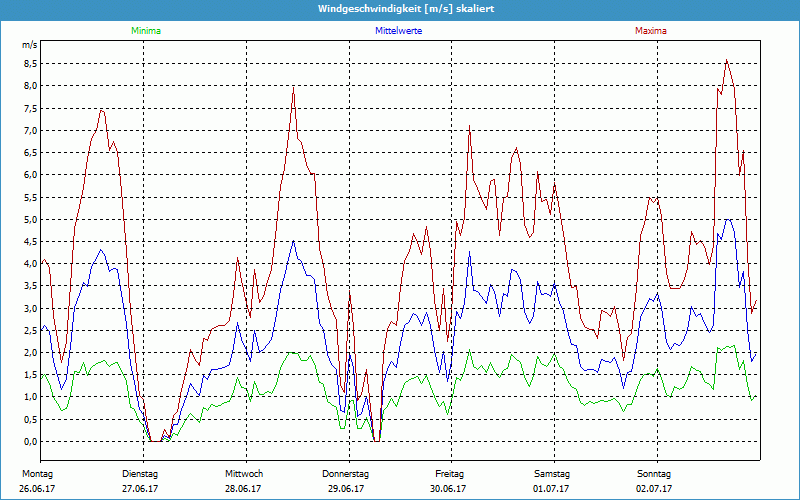Click the red Maxima peak on Mittwoch

293,88
